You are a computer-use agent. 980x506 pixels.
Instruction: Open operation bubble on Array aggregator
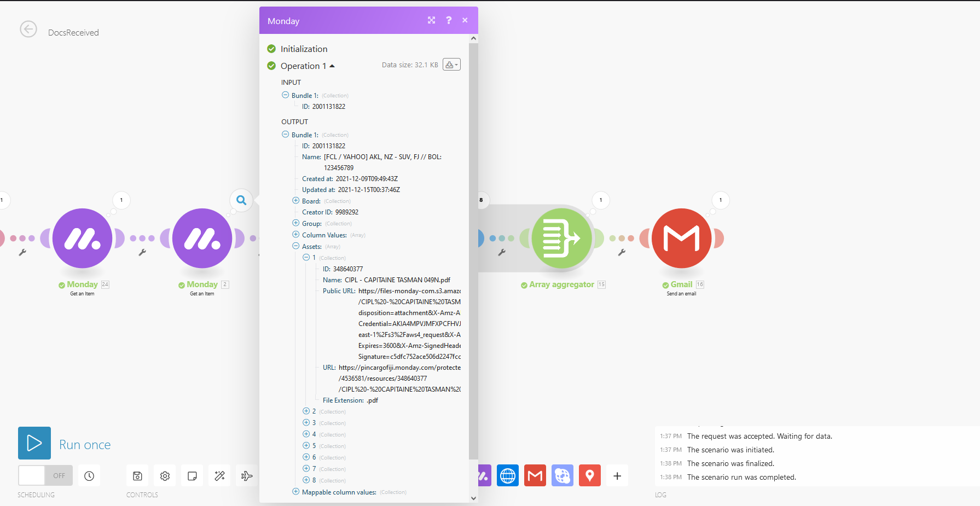point(601,200)
